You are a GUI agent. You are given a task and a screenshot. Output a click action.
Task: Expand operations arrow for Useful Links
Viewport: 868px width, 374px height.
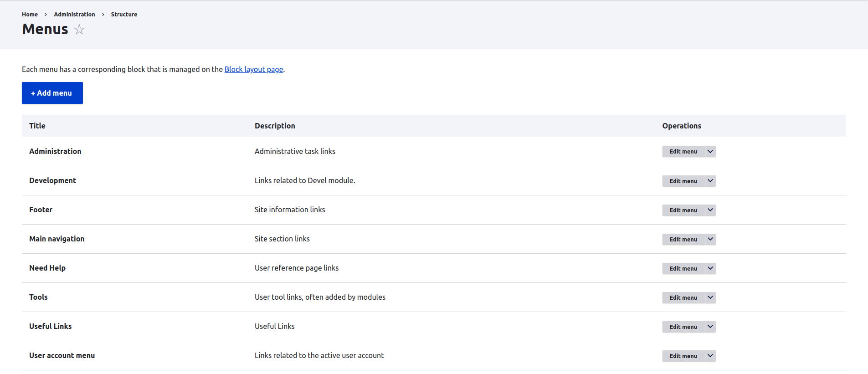tap(710, 327)
